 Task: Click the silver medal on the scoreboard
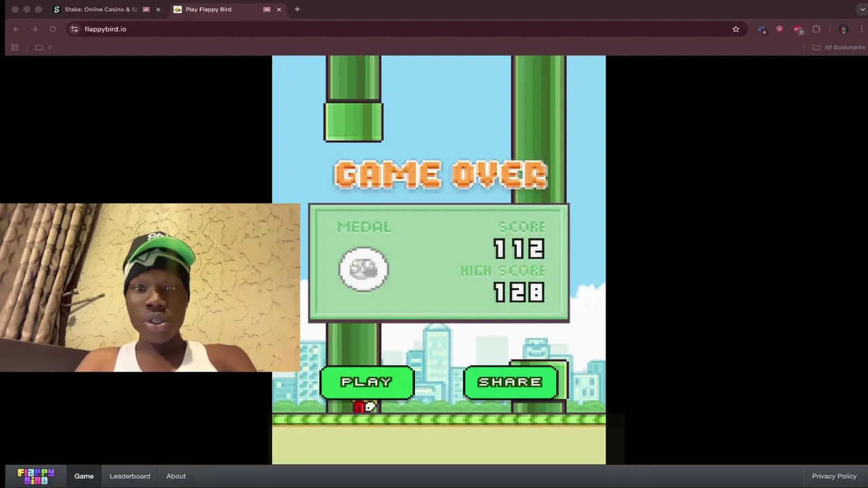tap(363, 270)
